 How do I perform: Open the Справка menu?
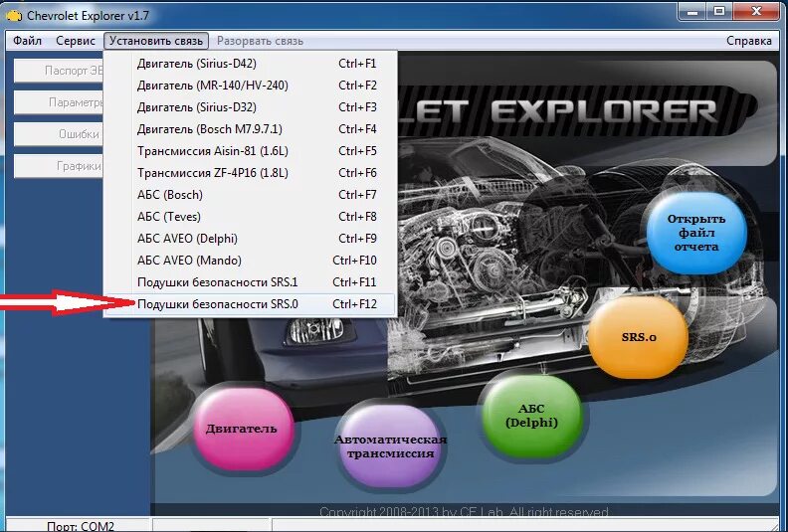tap(749, 41)
